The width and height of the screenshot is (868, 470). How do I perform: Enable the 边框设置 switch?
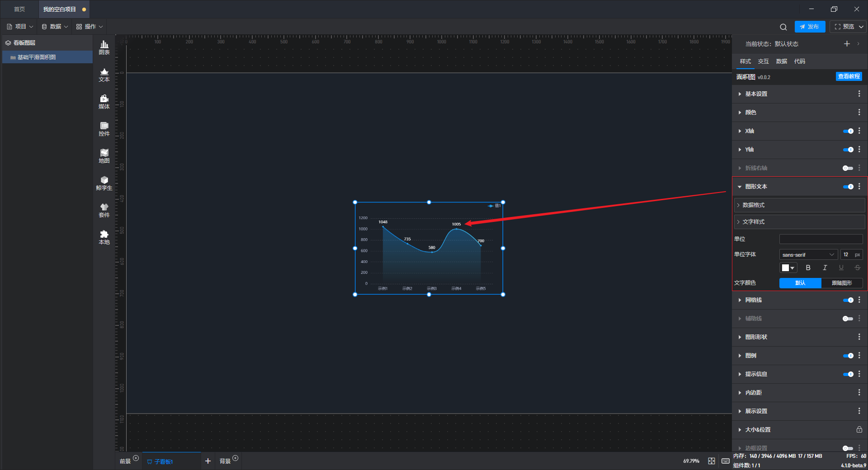tap(848, 448)
